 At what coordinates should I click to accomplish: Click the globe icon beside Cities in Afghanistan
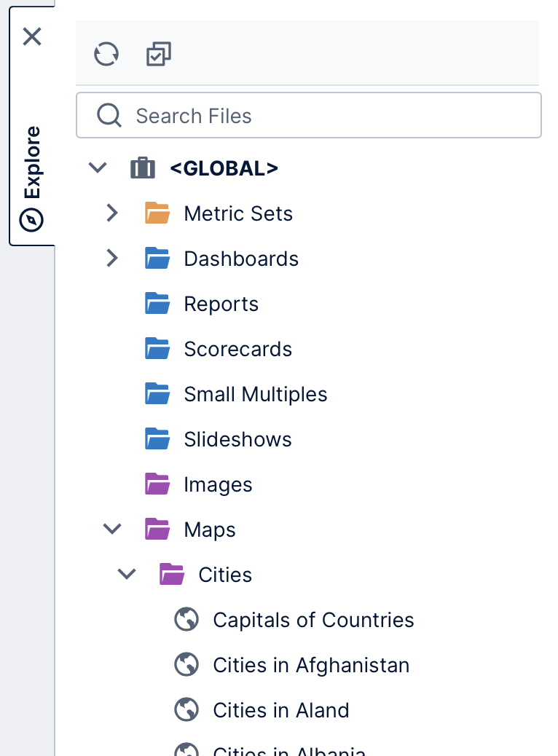coord(186,664)
